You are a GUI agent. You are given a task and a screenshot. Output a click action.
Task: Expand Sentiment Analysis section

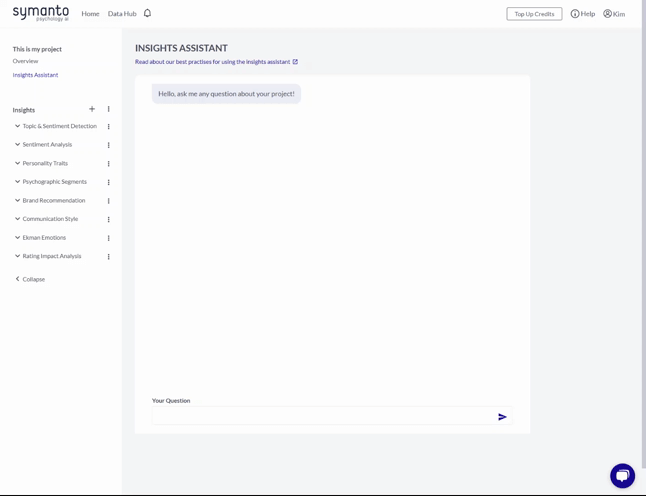point(17,145)
